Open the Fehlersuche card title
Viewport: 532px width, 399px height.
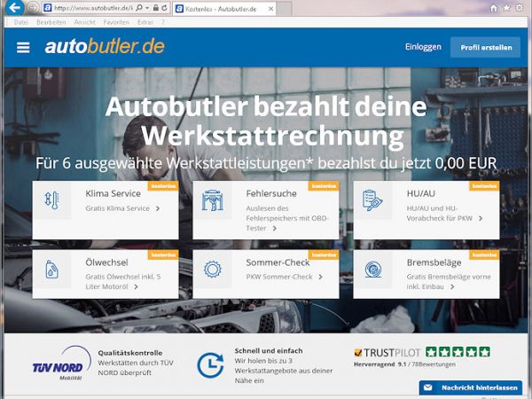(271, 193)
